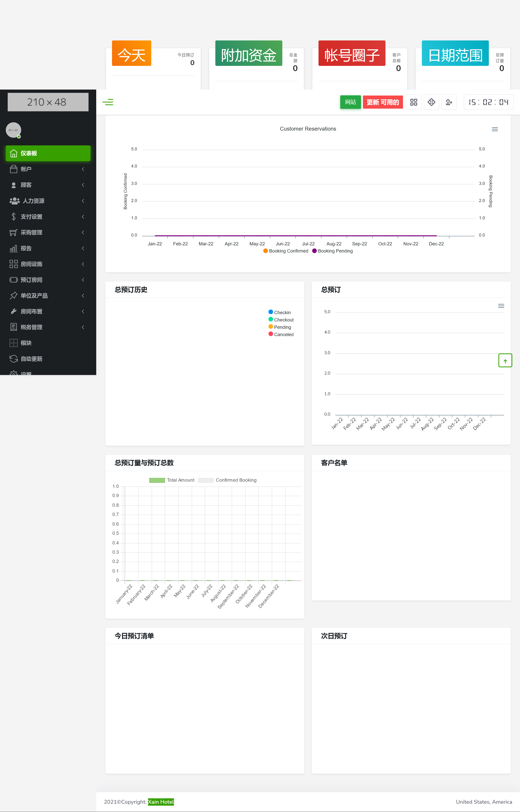Open the grid apps icon in the top bar
This screenshot has width=520, height=812.
click(414, 102)
